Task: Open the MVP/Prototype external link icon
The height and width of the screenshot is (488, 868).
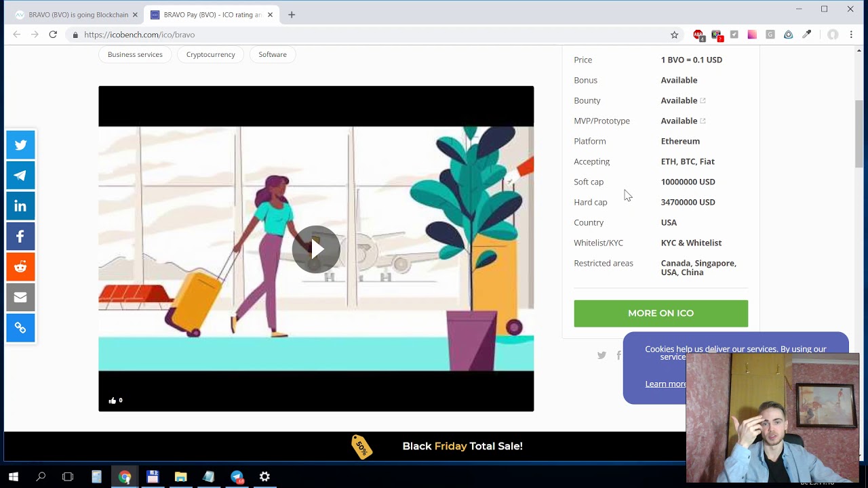Action: (703, 121)
